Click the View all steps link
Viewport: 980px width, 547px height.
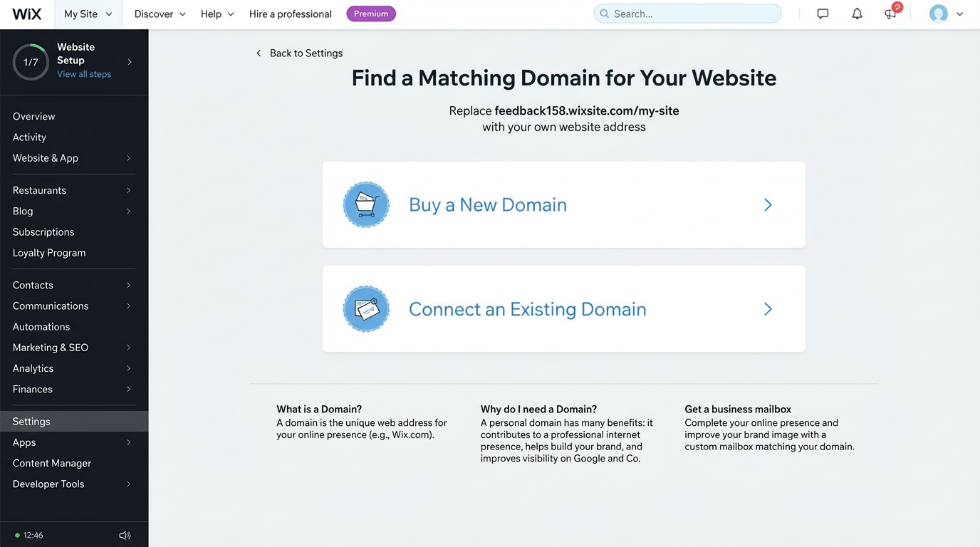click(x=83, y=73)
